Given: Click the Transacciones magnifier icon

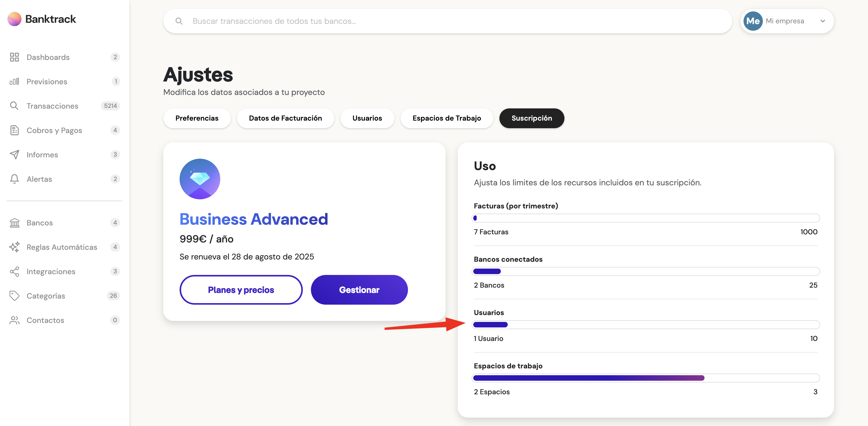Looking at the screenshot, I should coord(14,106).
